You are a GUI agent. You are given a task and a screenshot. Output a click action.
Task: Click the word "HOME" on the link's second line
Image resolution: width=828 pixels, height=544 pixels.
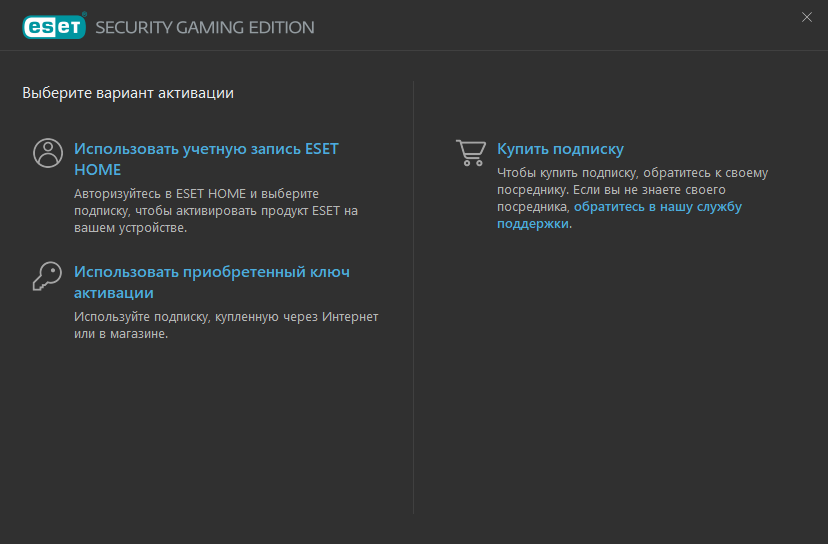98,170
